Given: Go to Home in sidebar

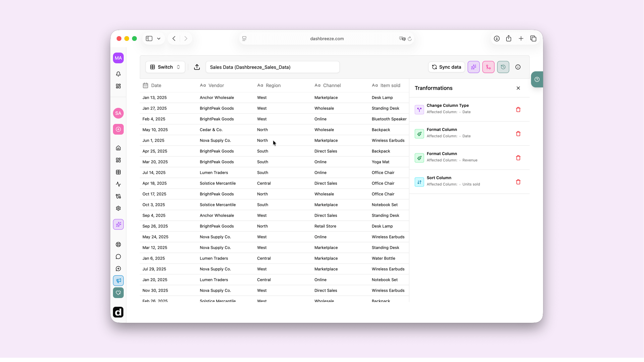Looking at the screenshot, I should coord(118,148).
